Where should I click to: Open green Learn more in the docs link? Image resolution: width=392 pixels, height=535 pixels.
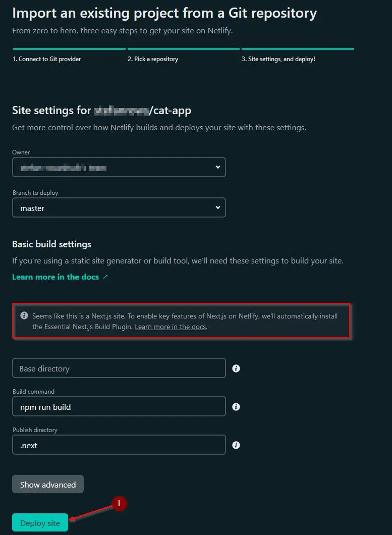pyautogui.click(x=55, y=277)
